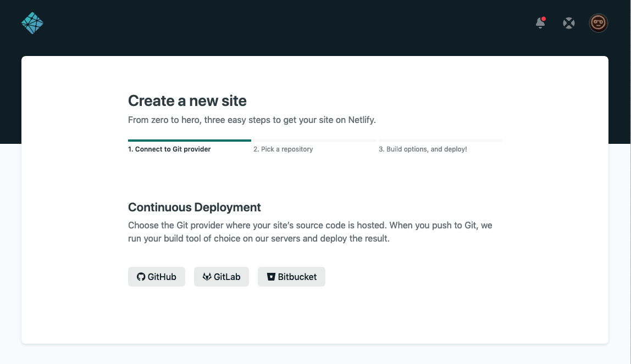Click the Continuous Deployment heading

195,208
